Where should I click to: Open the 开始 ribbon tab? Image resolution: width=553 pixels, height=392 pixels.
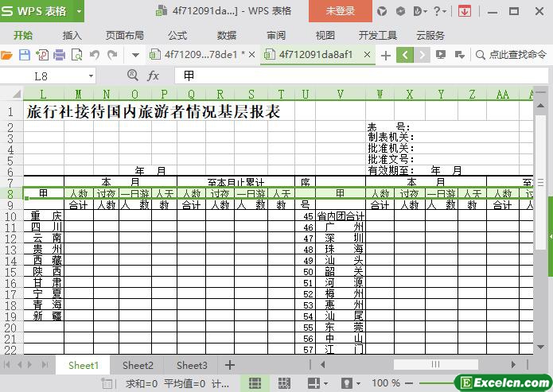(23, 35)
